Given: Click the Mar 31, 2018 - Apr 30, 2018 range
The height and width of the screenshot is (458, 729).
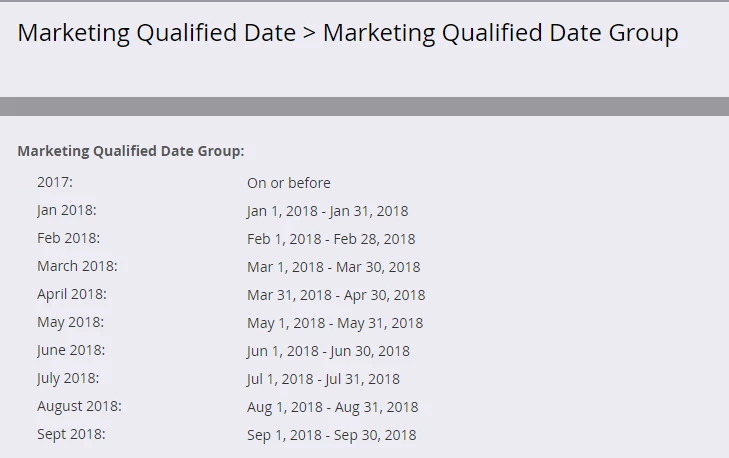Looking at the screenshot, I should click(x=336, y=295).
